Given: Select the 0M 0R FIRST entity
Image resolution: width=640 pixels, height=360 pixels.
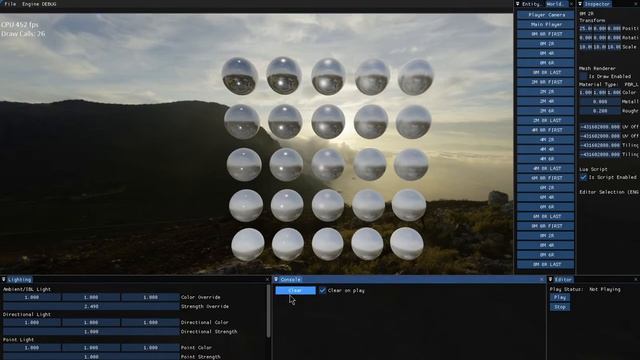Looking at the screenshot, I should pyautogui.click(x=546, y=34).
